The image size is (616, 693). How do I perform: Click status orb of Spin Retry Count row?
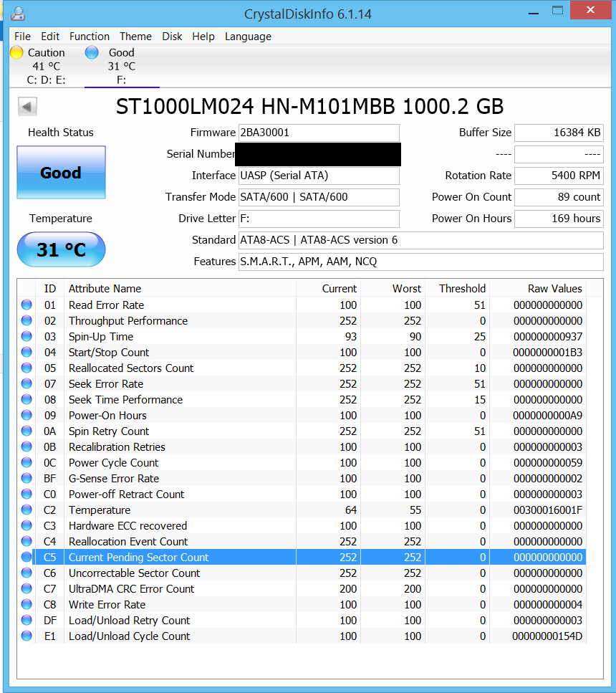(x=27, y=431)
